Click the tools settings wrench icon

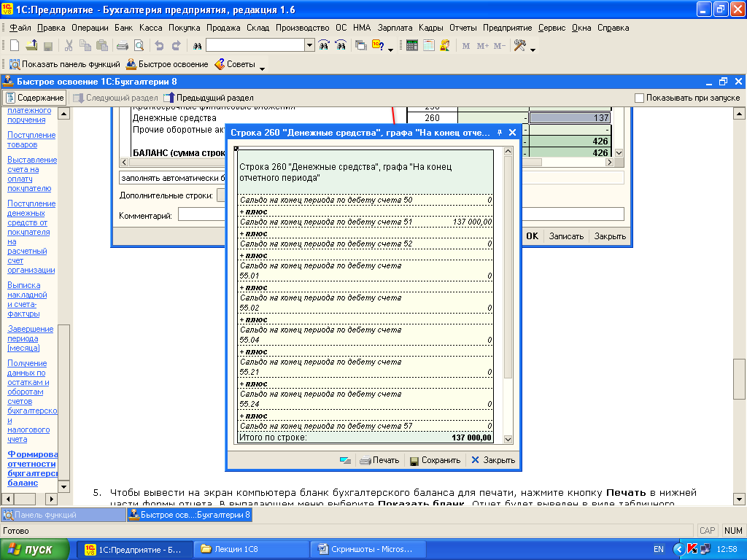pyautogui.click(x=519, y=46)
